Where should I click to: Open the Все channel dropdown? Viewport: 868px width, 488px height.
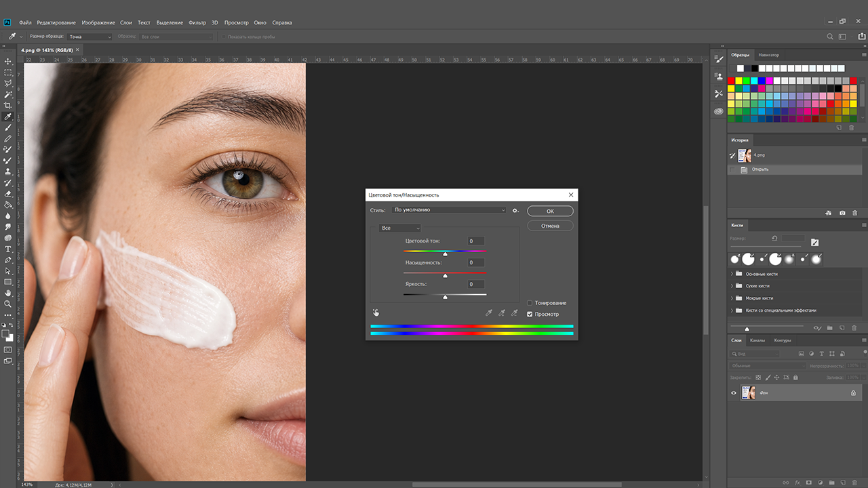400,228
